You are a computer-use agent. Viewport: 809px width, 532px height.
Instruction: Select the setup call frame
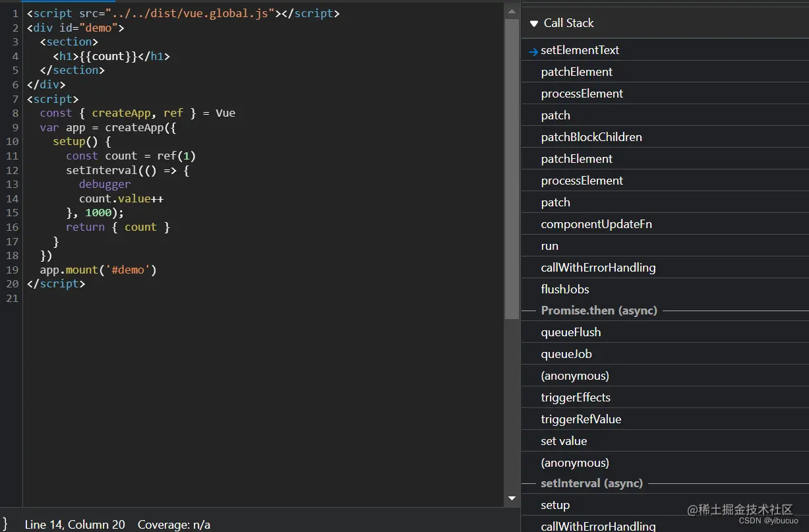coord(665,505)
